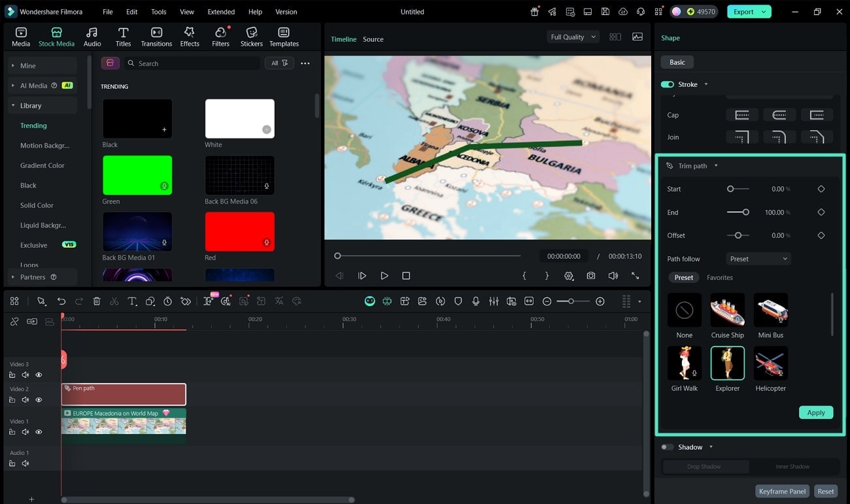Open the Path follow dropdown
Viewport: 850px width, 504px height.
758,258
